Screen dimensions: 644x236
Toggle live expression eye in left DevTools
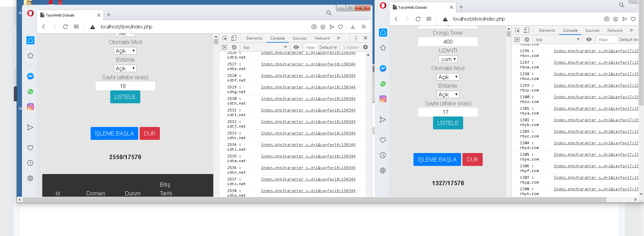pyautogui.click(x=296, y=47)
